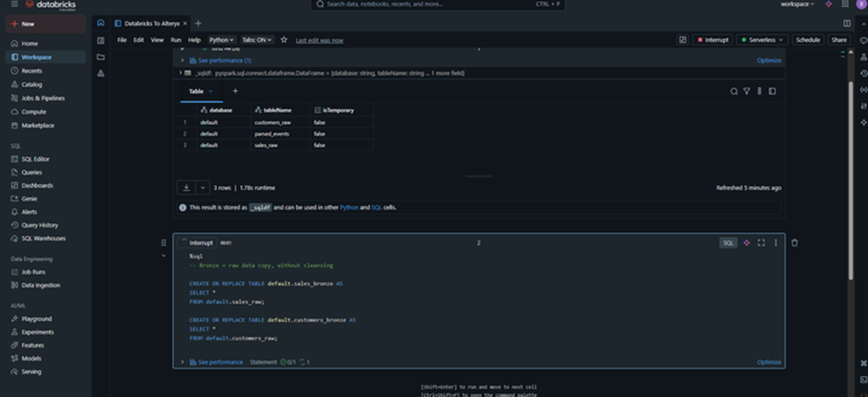Open the catalog schema browser icon

(100, 73)
